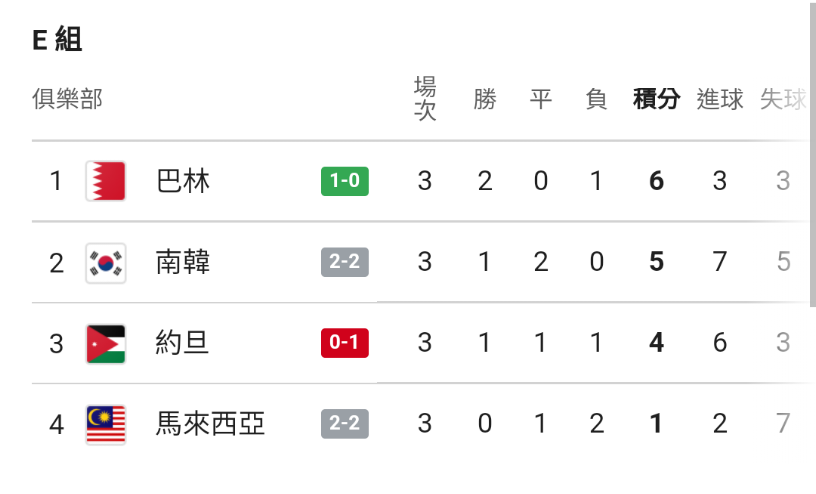Select the 約旦 team name
Viewport: 816px width, 494px height.
183,343
